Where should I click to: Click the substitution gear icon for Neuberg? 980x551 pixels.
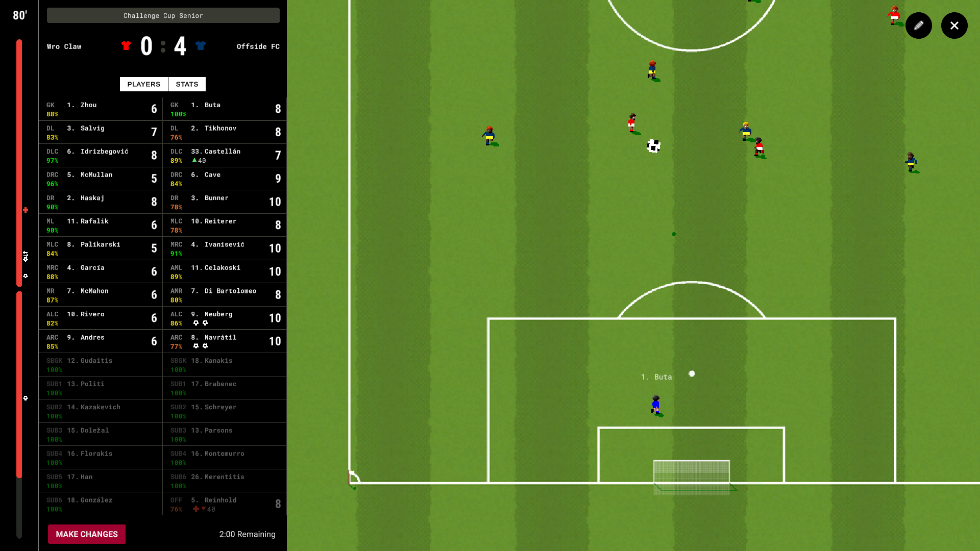pos(196,323)
